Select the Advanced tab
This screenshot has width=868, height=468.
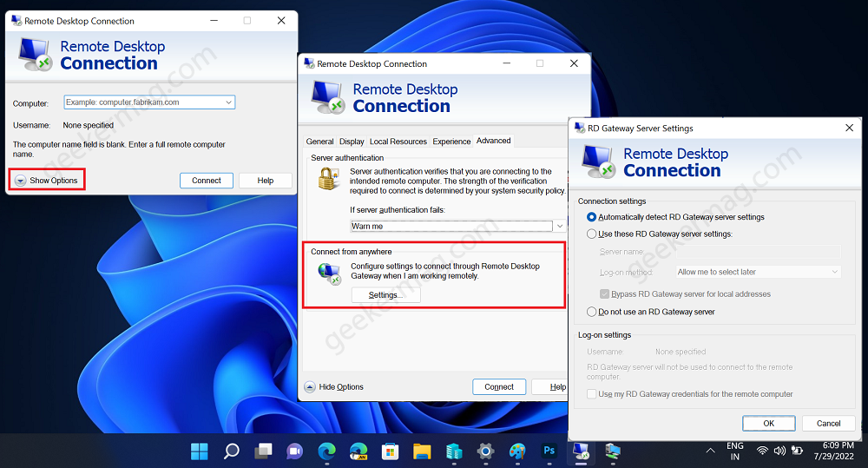pyautogui.click(x=493, y=141)
